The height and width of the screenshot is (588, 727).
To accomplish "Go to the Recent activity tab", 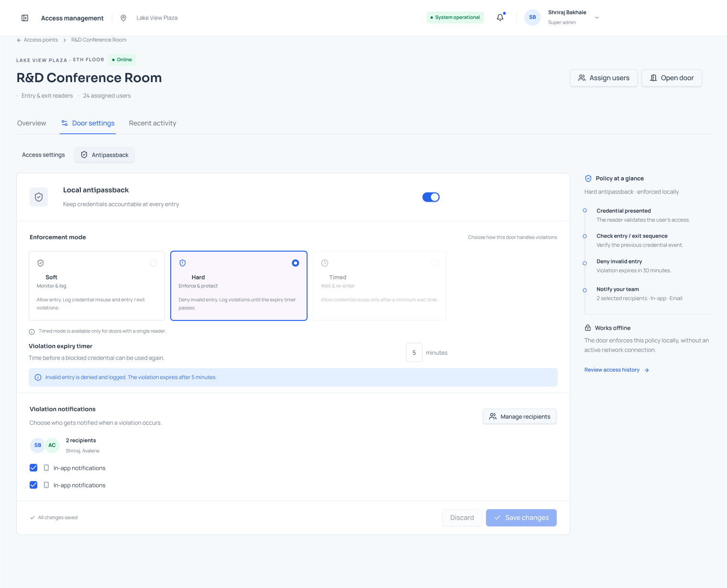I will tap(152, 123).
